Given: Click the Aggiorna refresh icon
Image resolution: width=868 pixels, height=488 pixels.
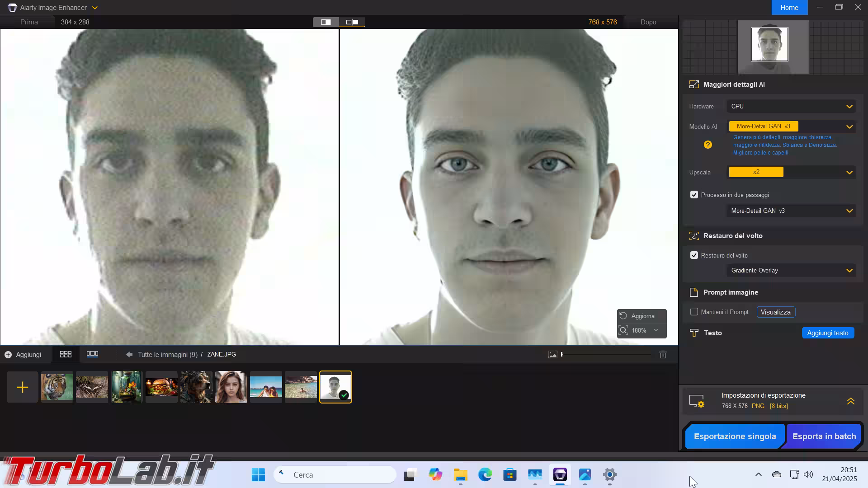Looking at the screenshot, I should (x=623, y=316).
